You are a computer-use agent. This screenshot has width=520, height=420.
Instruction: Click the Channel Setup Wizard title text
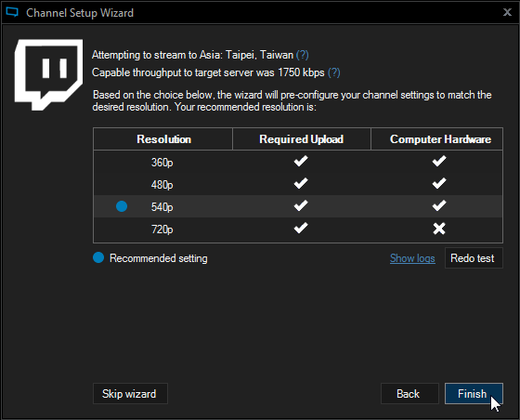point(80,13)
